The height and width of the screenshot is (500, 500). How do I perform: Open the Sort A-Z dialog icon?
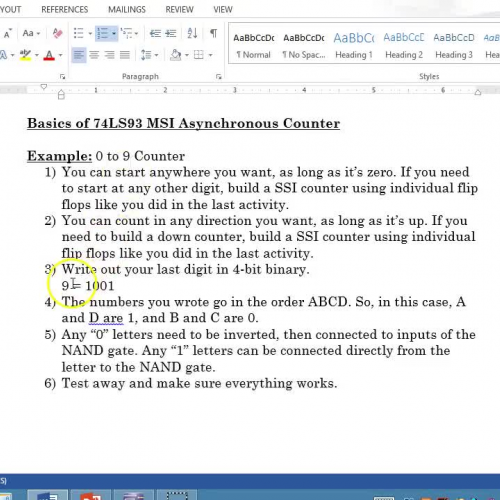[192, 33]
